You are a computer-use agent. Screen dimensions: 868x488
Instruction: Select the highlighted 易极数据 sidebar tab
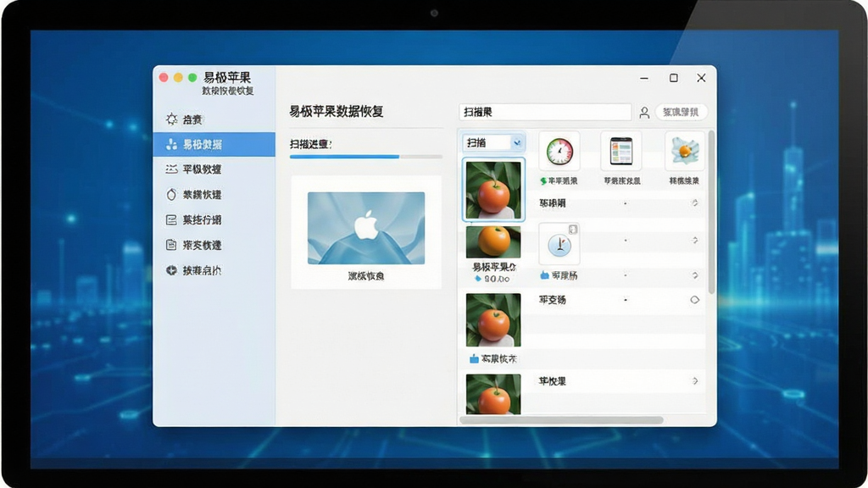pos(214,144)
